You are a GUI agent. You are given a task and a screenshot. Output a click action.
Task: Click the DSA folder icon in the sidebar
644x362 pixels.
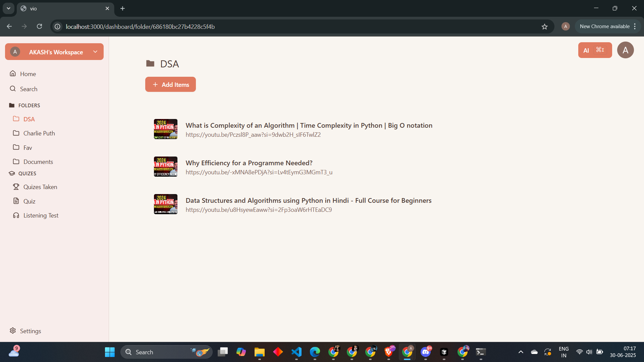point(16,119)
